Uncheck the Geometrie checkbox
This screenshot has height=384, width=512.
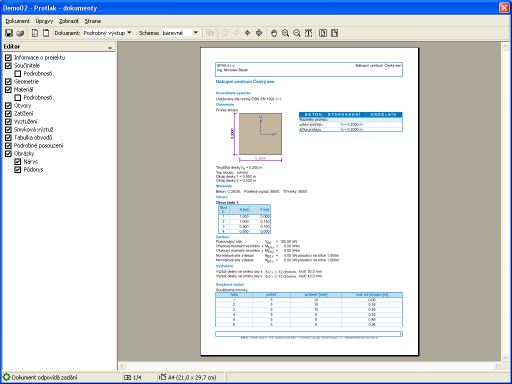(8, 82)
